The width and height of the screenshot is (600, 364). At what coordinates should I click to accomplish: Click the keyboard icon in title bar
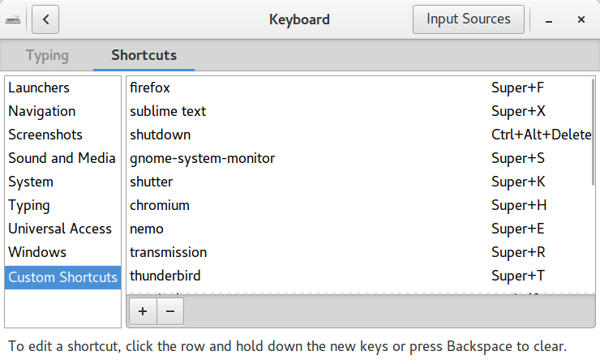[13, 19]
